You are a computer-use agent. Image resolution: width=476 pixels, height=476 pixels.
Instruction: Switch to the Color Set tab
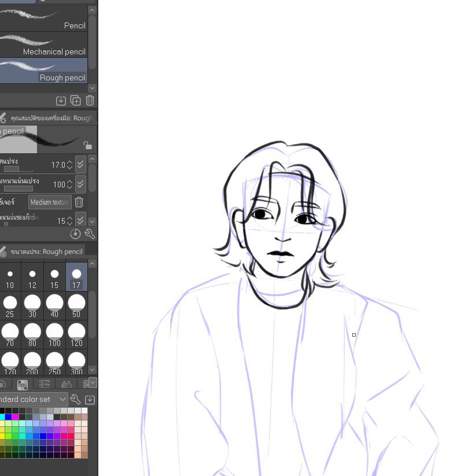tap(22, 384)
